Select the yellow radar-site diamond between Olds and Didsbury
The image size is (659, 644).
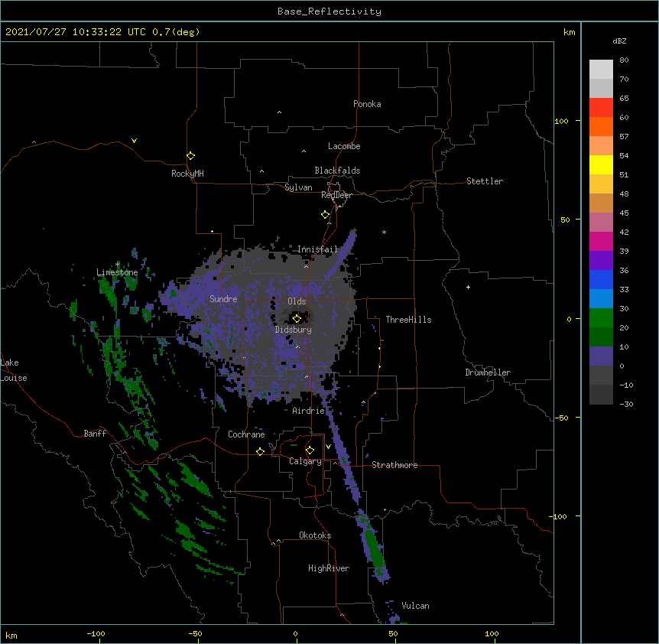click(297, 318)
